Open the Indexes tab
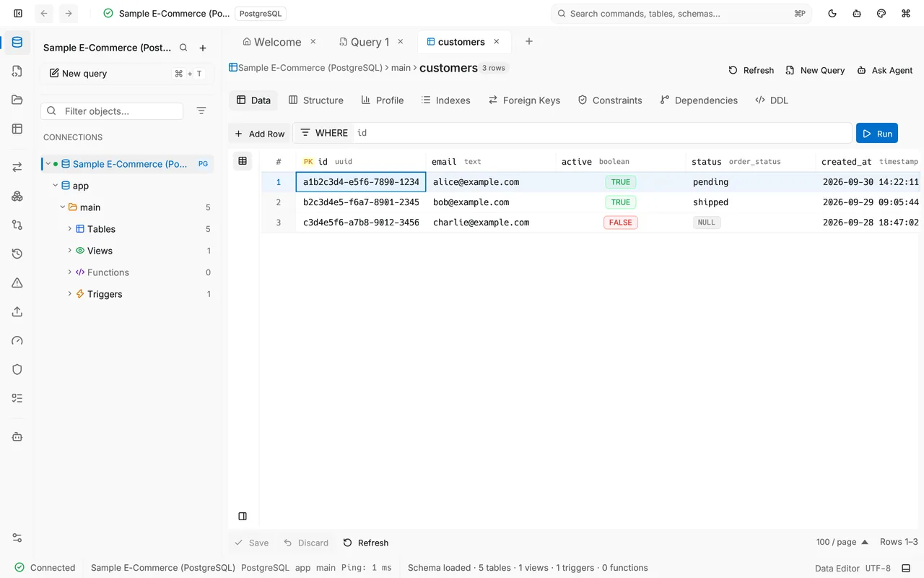 pyautogui.click(x=446, y=100)
